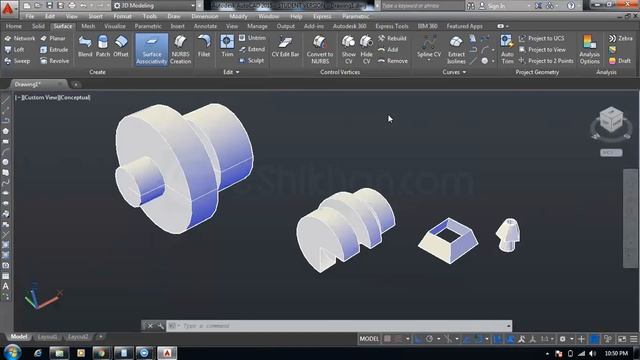Viewport: 640px width, 360px height.
Task: Open the 3D Modeling workspace dropdown
Action: pos(153,6)
